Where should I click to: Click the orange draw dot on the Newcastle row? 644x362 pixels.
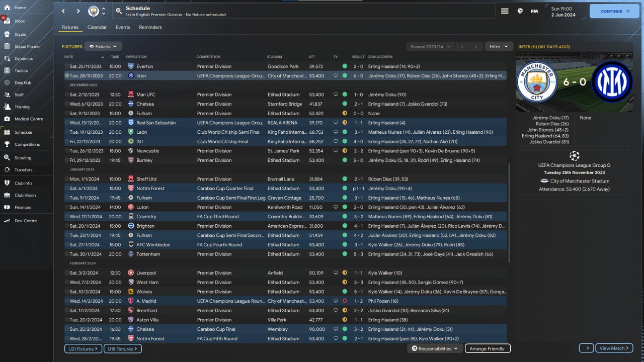pos(345,151)
